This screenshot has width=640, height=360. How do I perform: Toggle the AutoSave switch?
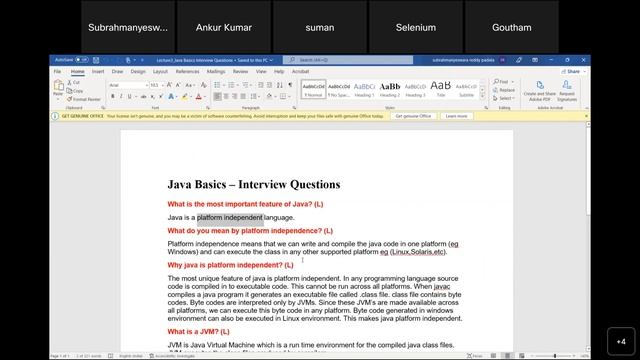[x=82, y=60]
